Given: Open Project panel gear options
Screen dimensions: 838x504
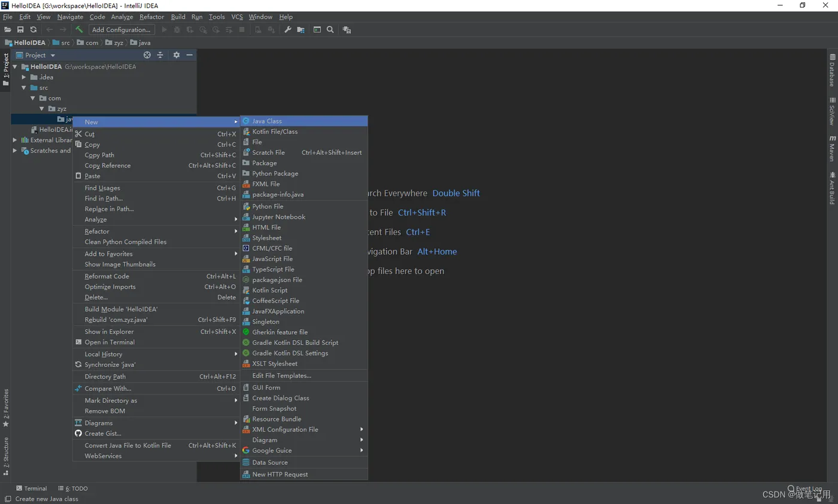Looking at the screenshot, I should click(176, 55).
